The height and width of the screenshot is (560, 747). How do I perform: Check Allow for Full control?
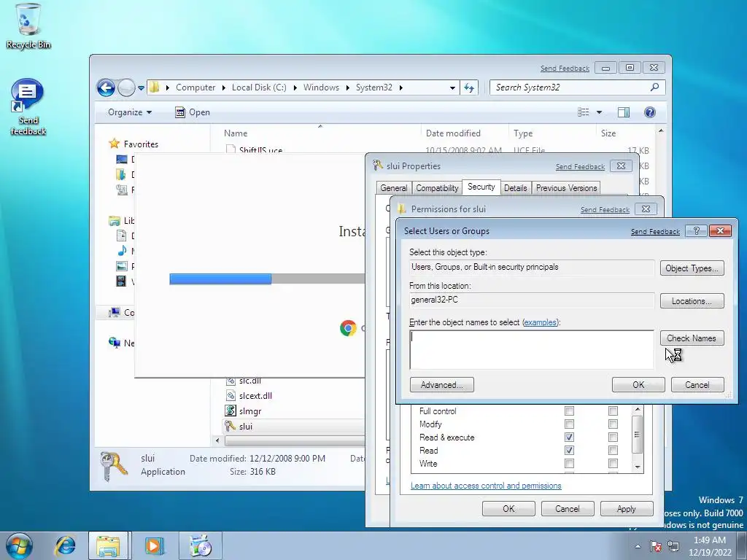click(x=569, y=411)
